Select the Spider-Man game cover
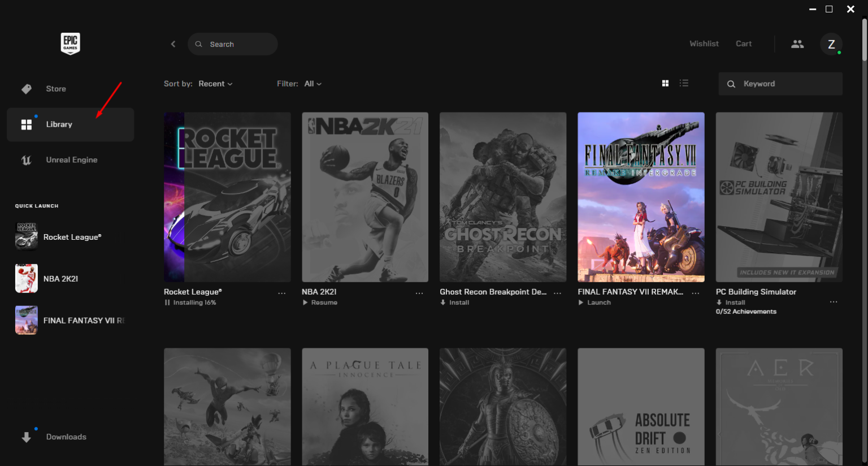868x466 pixels. pos(227,407)
